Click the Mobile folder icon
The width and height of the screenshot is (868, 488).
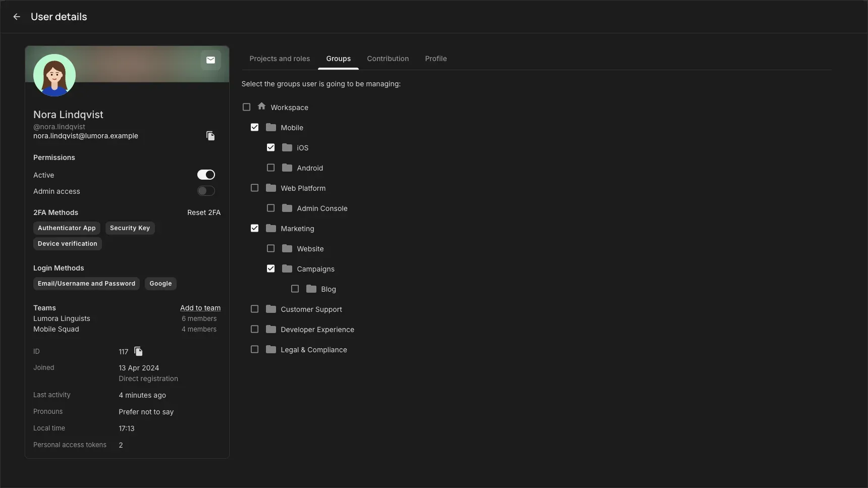click(271, 127)
